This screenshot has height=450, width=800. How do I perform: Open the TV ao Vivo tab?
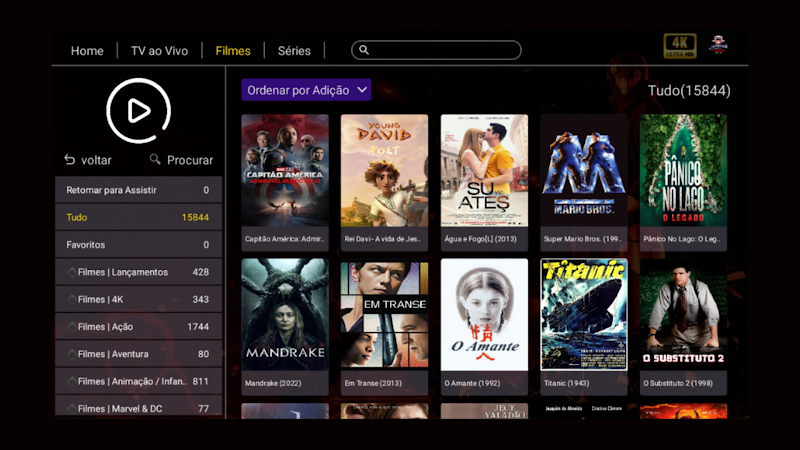[159, 51]
